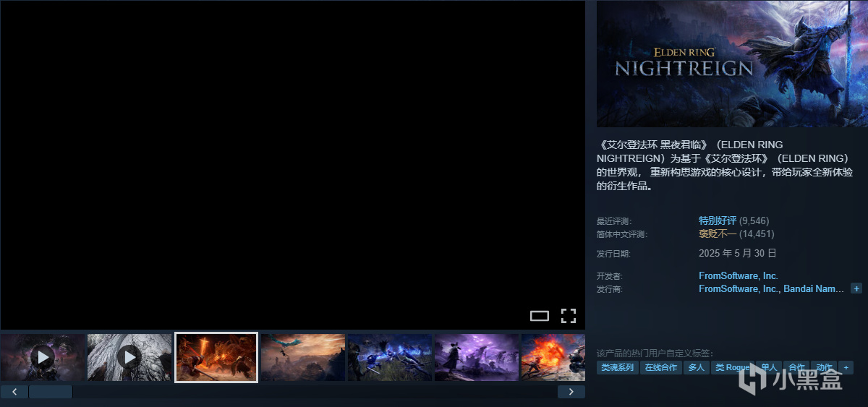Open the fiery explosion screenshot thumbnail
Viewport: 868px width, 407px height.
(x=553, y=357)
